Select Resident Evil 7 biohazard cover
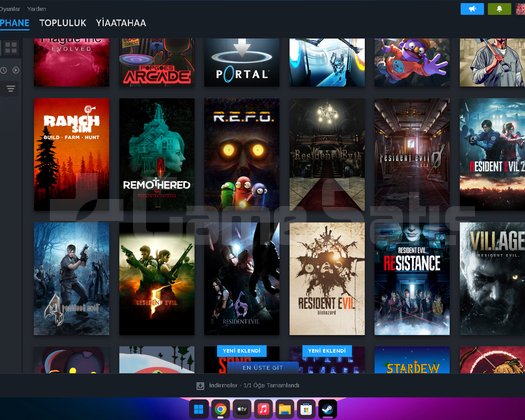The image size is (525, 420). [327, 279]
